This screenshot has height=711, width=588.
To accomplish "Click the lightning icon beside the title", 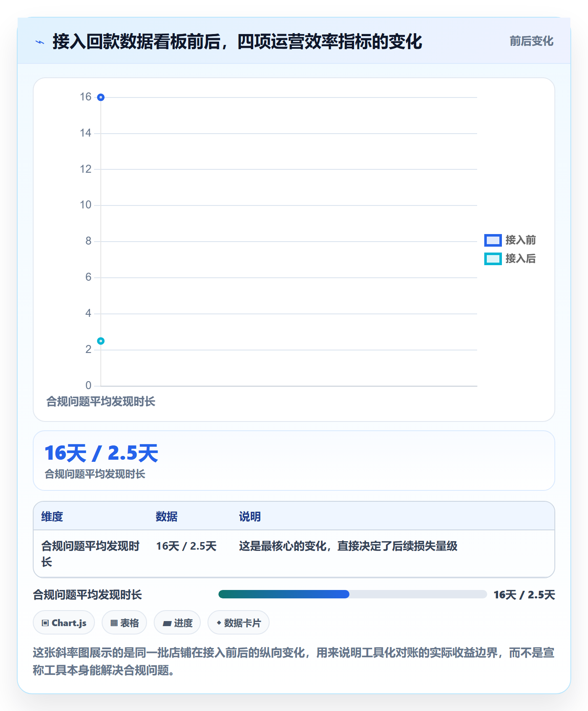I will pos(40,42).
